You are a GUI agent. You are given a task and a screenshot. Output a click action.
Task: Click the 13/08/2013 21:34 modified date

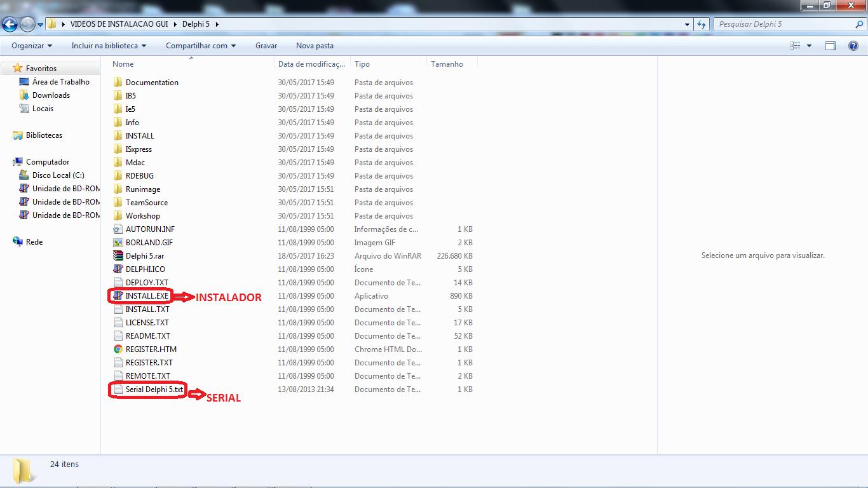[306, 389]
